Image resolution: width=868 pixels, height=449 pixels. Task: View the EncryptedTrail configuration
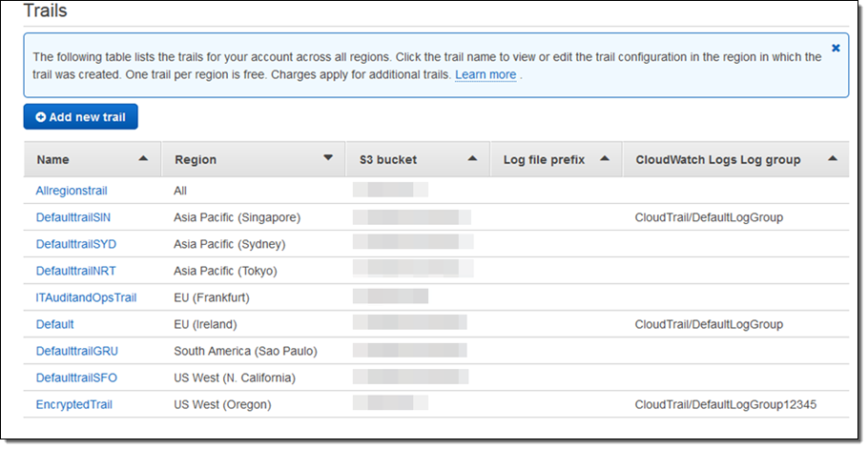pyautogui.click(x=73, y=404)
